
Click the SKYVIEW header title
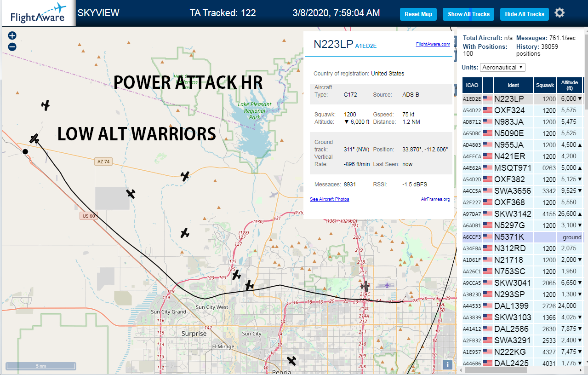(x=98, y=13)
